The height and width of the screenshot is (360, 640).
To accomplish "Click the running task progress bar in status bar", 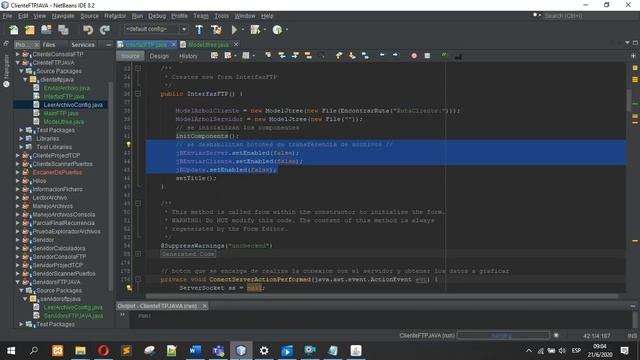I will tap(503, 336).
